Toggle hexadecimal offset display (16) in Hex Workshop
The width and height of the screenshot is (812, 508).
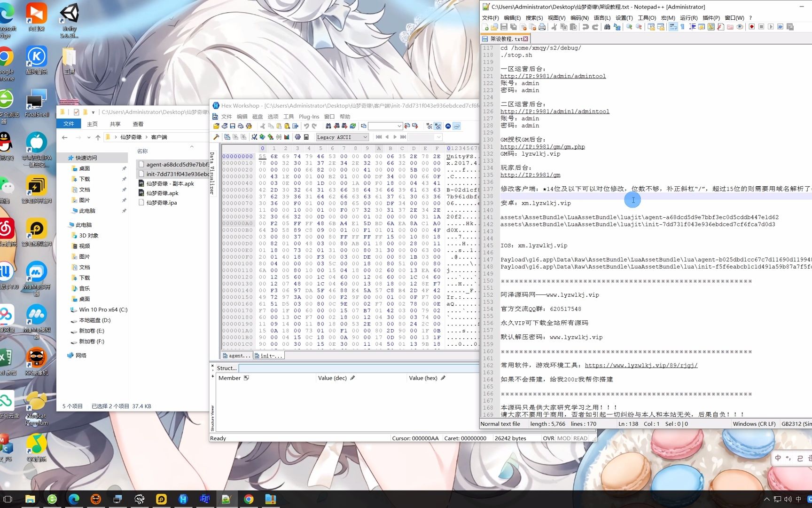coord(437,126)
